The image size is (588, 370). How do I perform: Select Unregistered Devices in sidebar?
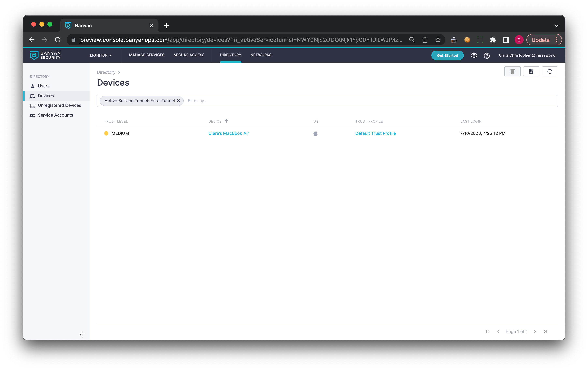coord(59,105)
